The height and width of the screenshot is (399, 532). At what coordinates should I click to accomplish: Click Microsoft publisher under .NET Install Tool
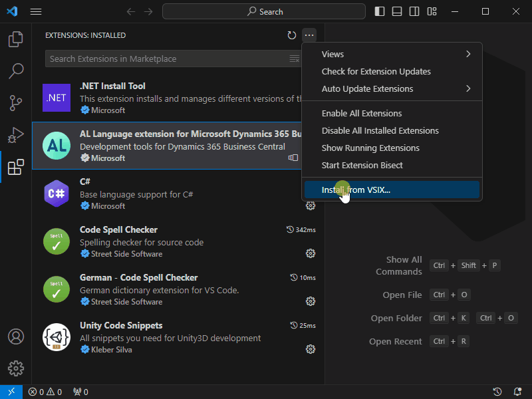pos(108,110)
